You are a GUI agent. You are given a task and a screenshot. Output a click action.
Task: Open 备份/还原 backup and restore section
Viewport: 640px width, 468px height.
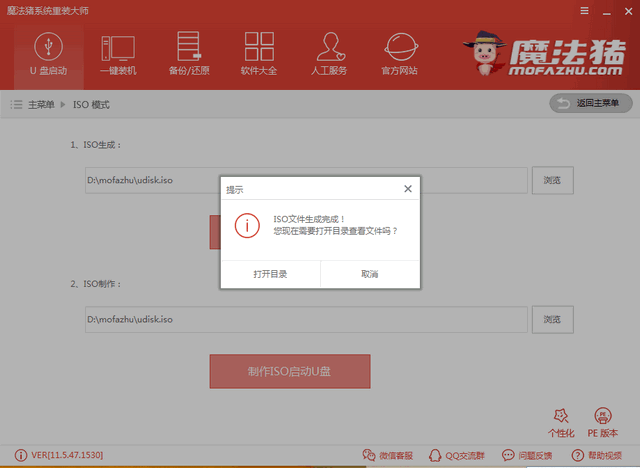[188, 54]
